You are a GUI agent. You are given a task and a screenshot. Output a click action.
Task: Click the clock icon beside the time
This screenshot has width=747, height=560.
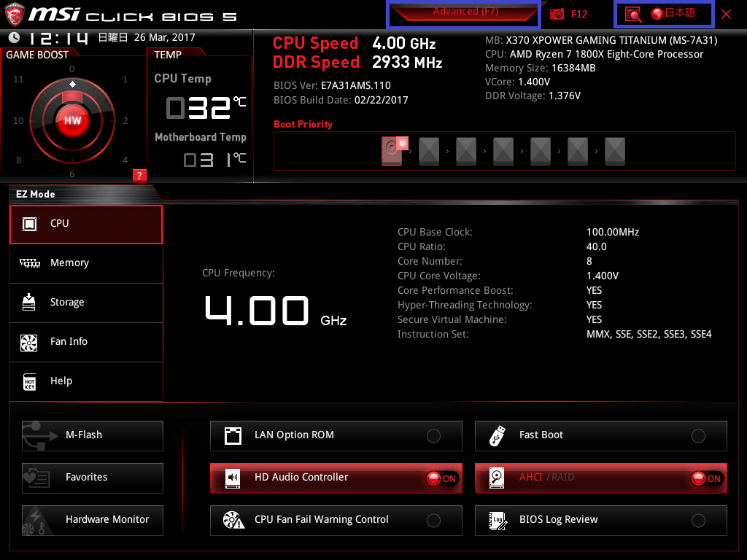[15, 37]
